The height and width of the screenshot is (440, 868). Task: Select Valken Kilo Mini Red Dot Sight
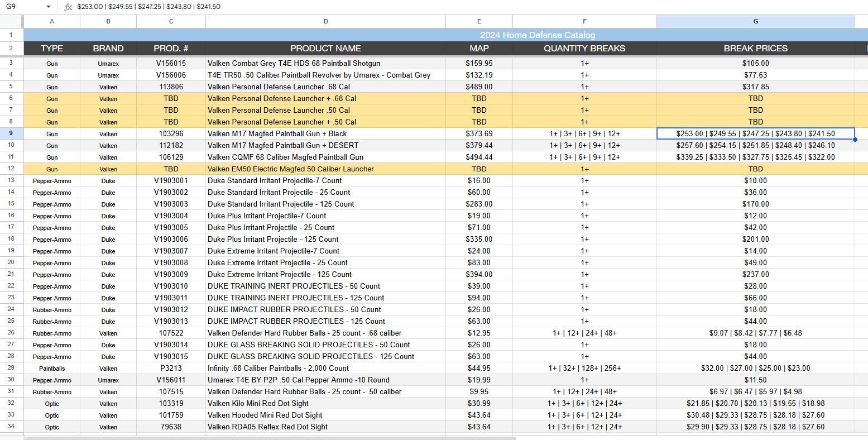pyautogui.click(x=325, y=403)
